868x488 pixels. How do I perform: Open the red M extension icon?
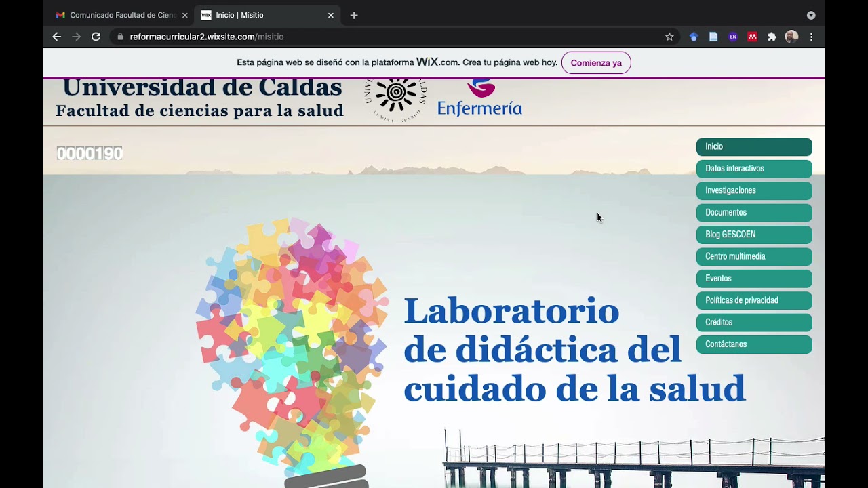coord(752,37)
